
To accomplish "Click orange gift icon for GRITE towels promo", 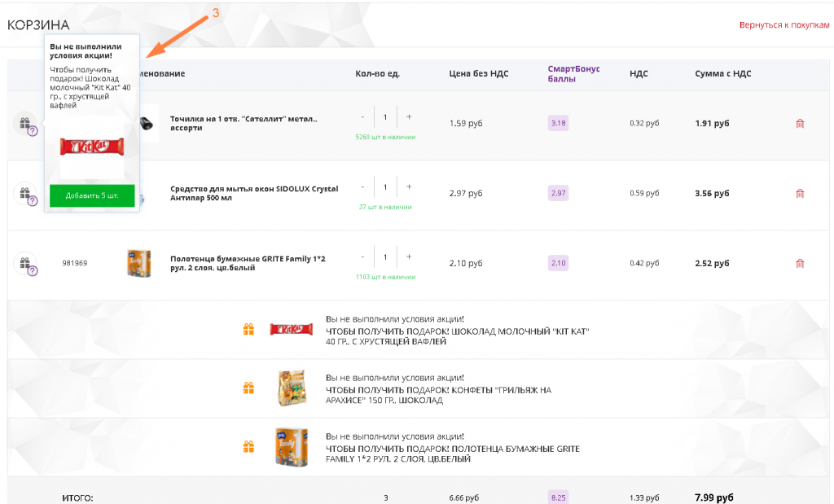I will pos(248,446).
